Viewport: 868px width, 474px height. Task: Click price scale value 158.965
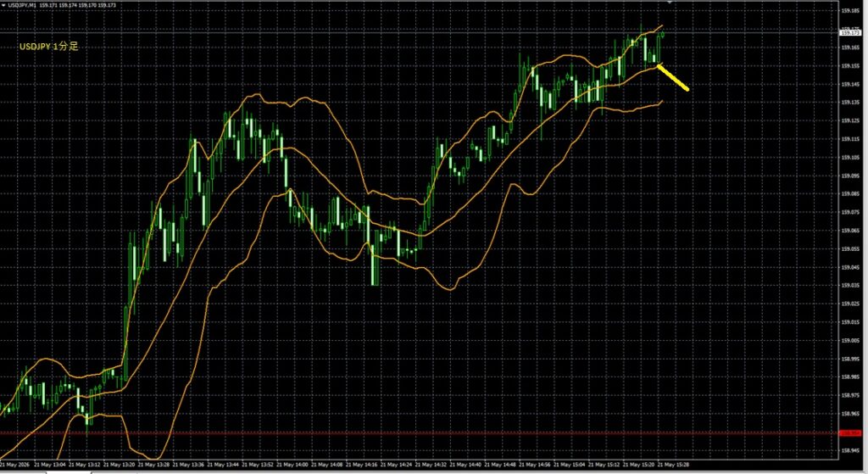coord(849,413)
